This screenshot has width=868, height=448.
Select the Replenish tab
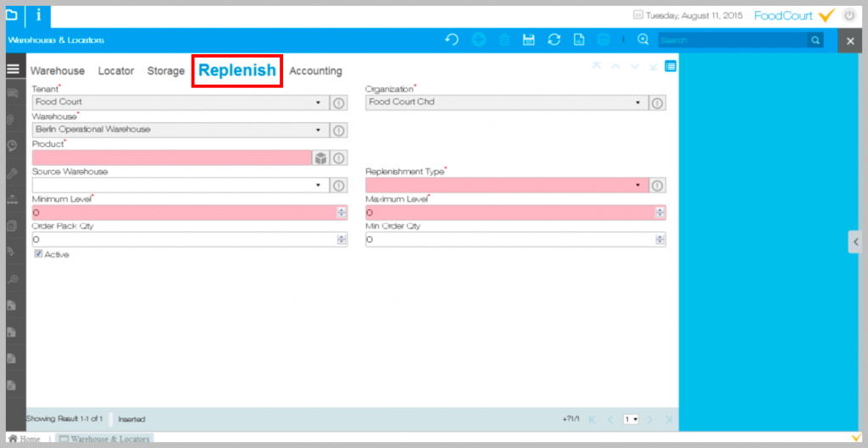point(237,70)
